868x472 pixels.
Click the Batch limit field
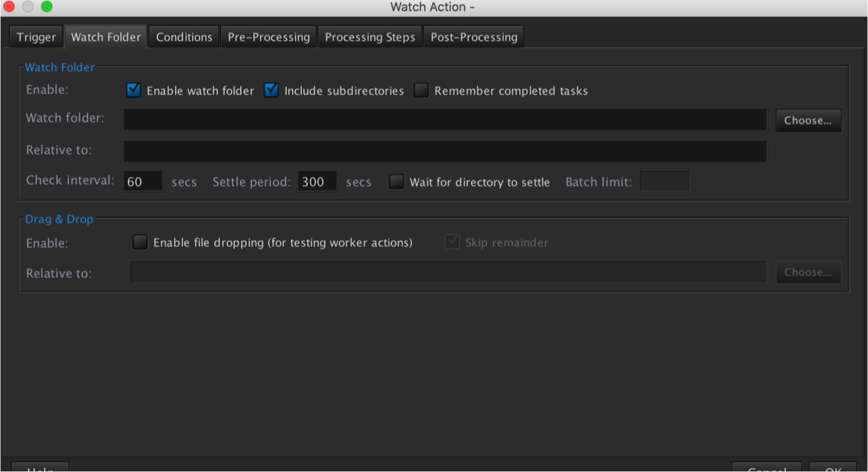tap(664, 182)
